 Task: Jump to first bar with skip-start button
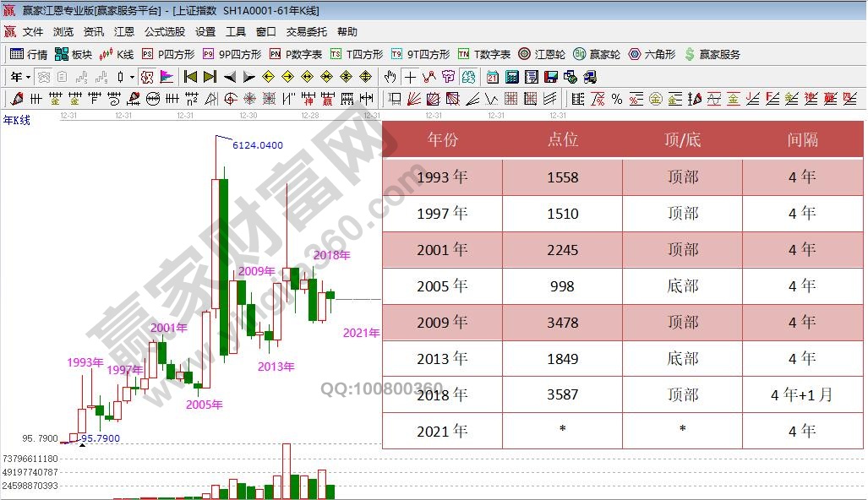pyautogui.click(x=190, y=77)
